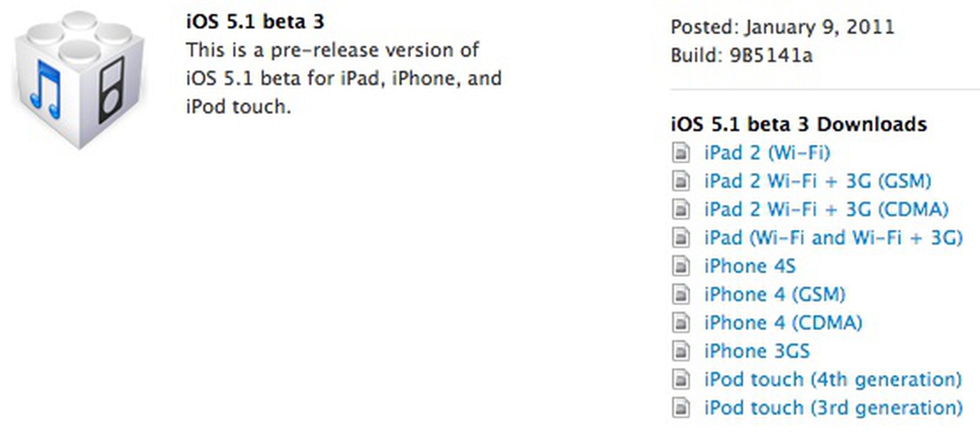This screenshot has height=434, width=980.
Task: Download the iPhone 4S beta firmware
Action: [x=750, y=266]
